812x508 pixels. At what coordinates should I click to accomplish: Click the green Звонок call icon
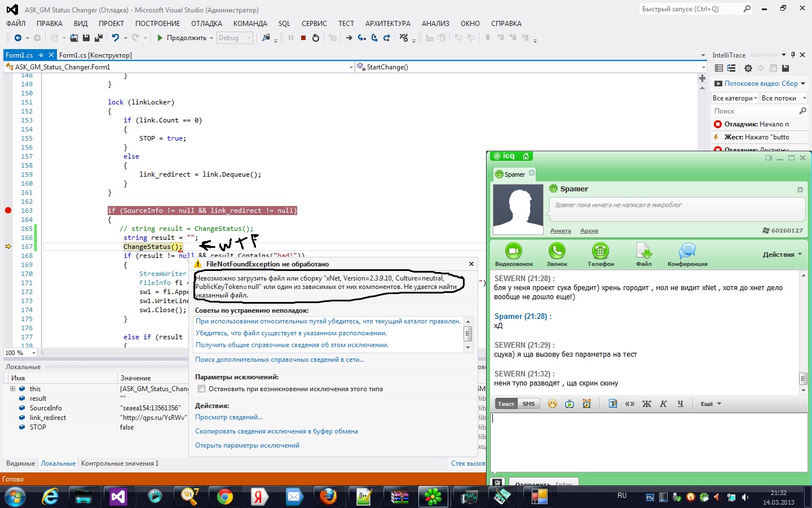[x=557, y=255]
